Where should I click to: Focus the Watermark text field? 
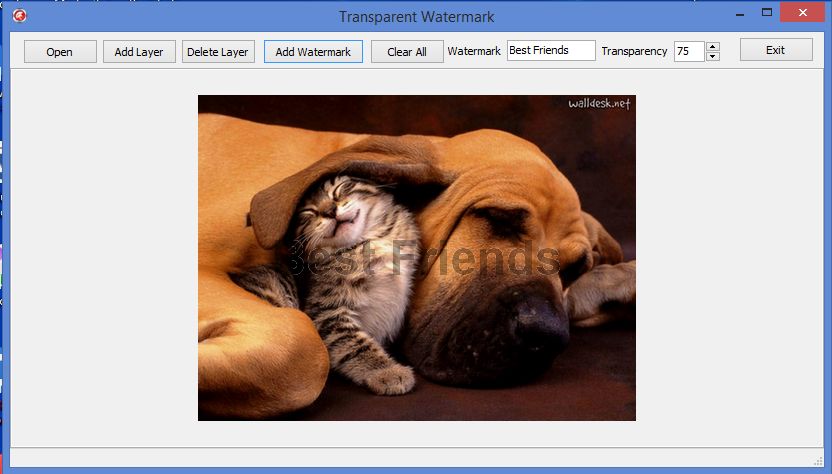[551, 50]
